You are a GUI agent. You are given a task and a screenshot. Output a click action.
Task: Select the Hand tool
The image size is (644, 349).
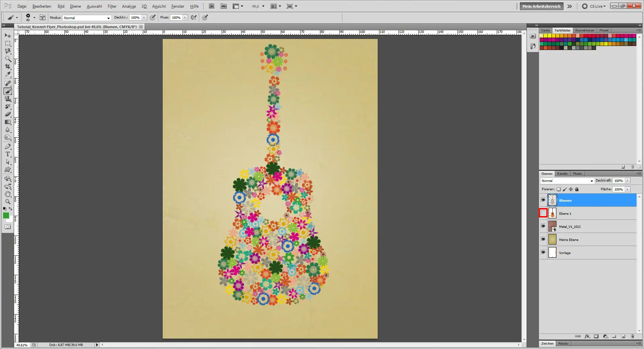[x=8, y=194]
